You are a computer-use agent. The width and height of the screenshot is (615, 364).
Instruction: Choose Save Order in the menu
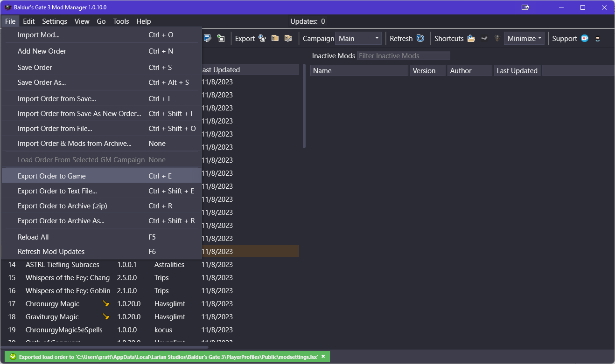click(102, 68)
